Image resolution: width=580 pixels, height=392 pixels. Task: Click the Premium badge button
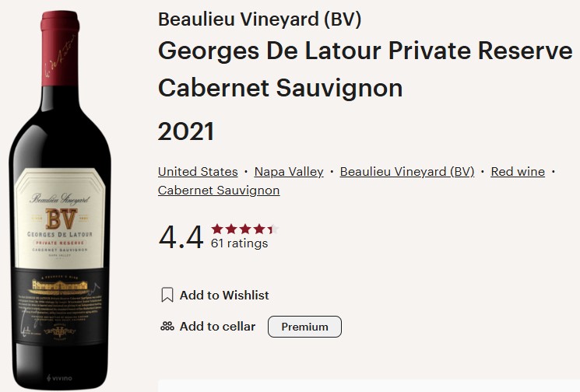tap(304, 327)
